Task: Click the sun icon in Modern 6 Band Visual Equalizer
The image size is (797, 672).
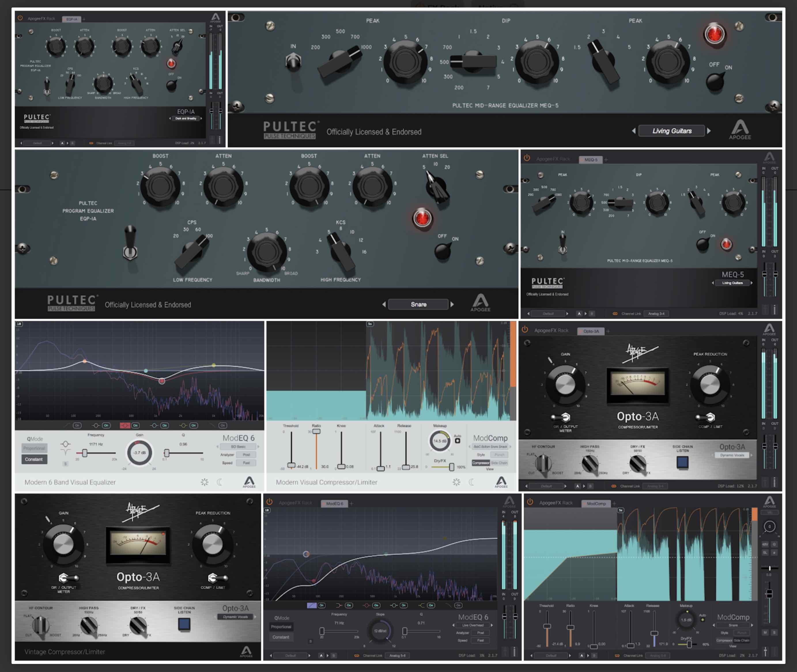Action: click(x=205, y=482)
